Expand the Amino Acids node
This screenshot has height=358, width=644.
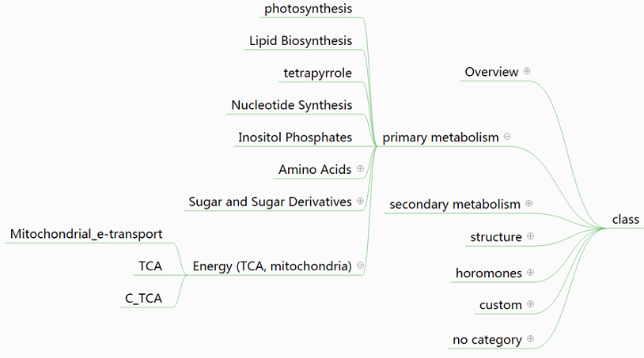pos(360,168)
